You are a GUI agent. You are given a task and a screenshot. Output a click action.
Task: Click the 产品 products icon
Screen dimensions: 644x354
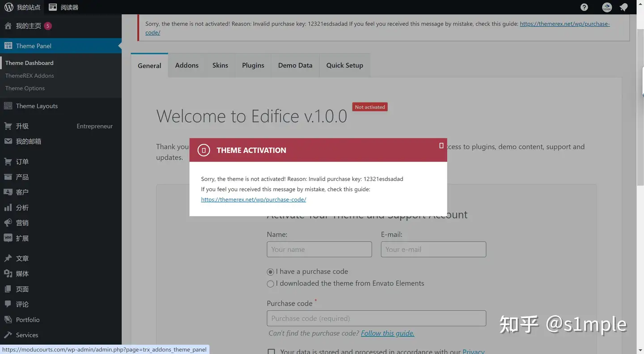8,177
